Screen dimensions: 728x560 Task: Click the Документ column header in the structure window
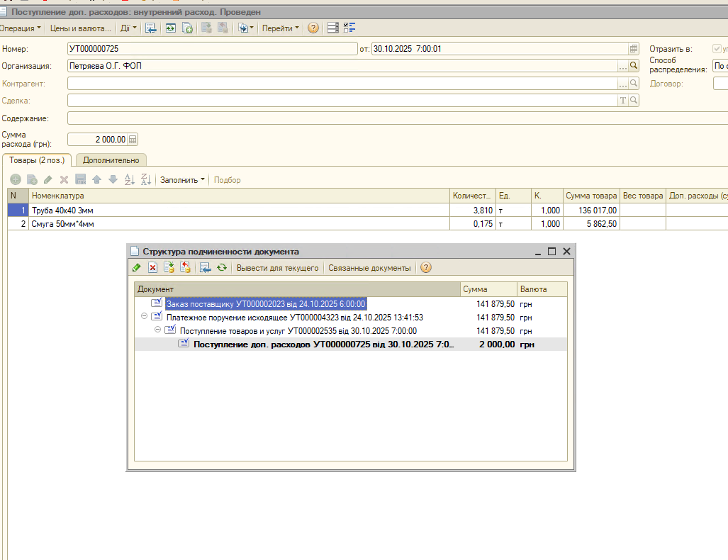297,289
